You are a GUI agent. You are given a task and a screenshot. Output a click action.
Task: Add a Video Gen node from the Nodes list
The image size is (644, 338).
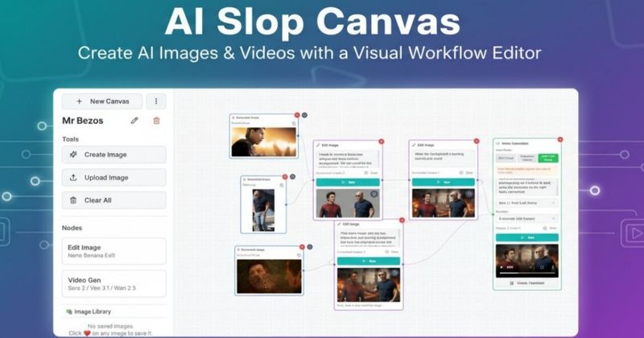coord(114,283)
